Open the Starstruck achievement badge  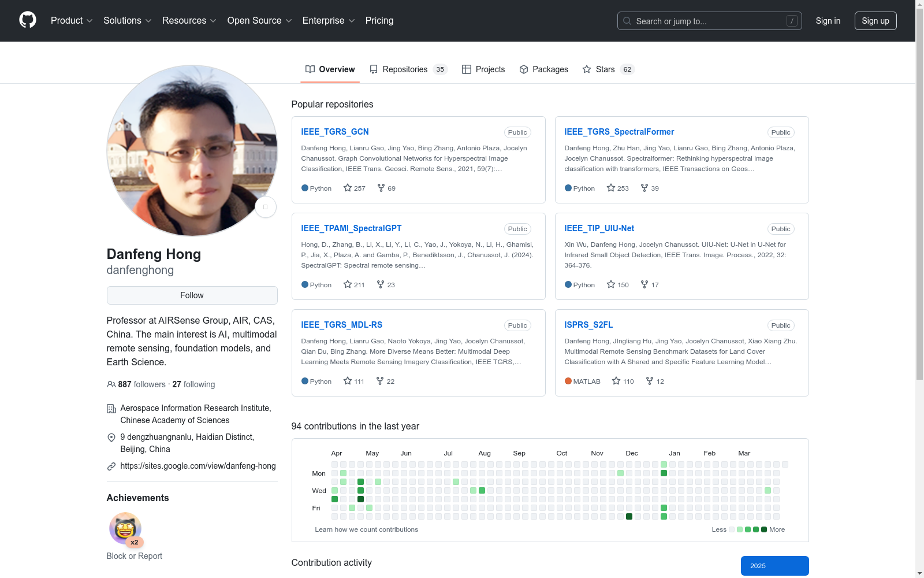coord(125,528)
